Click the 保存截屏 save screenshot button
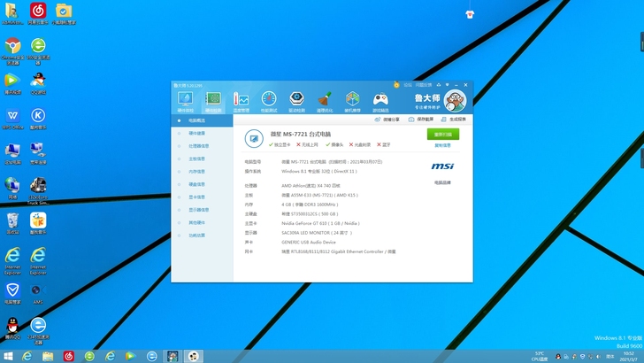The height and width of the screenshot is (363, 644). pos(421,120)
